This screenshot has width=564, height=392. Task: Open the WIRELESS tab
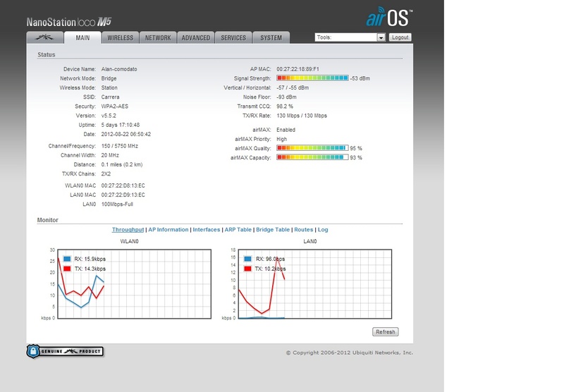pyautogui.click(x=120, y=37)
